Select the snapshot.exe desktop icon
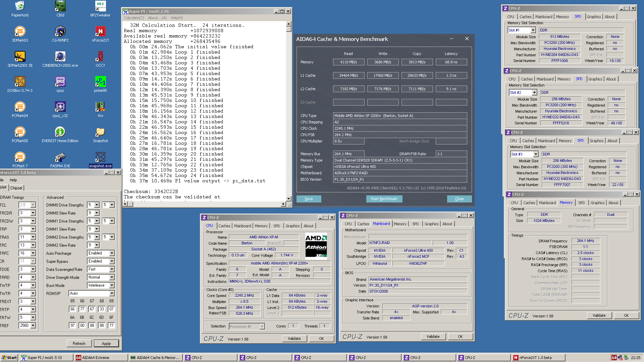The height and width of the screenshot is (362, 644). coord(100,160)
